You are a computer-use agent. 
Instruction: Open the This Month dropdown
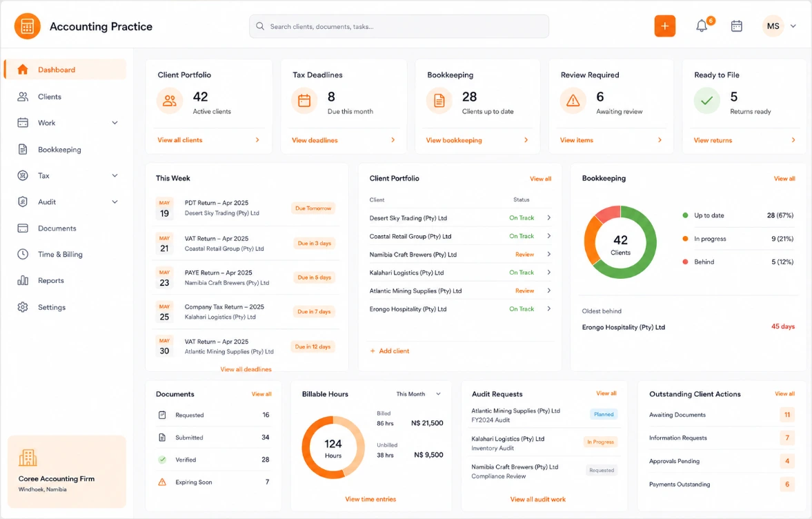pos(419,394)
